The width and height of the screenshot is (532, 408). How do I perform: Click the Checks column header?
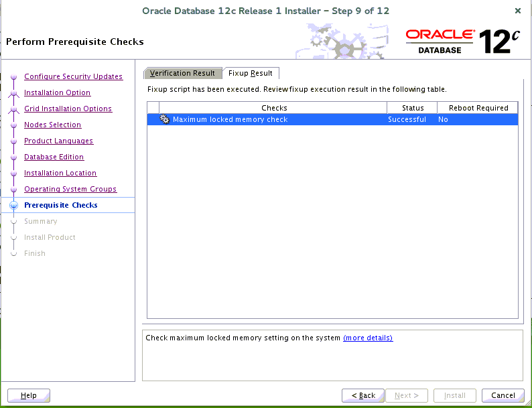[x=273, y=108]
